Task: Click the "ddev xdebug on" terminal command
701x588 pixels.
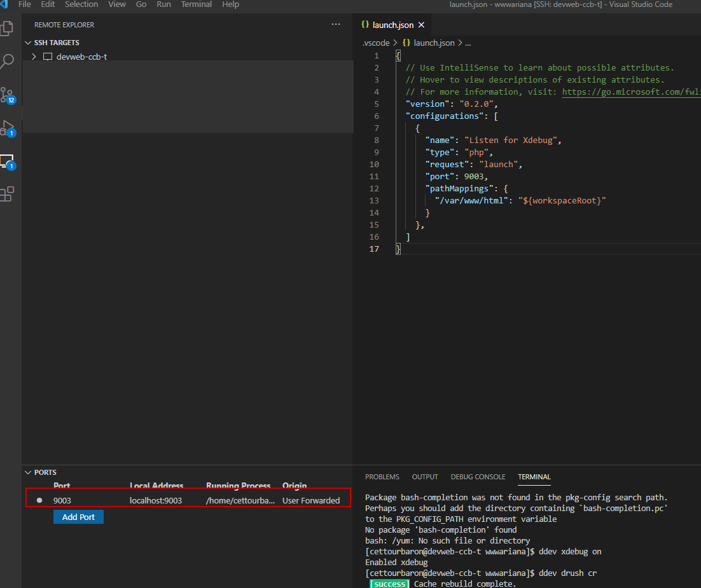Action: (570, 551)
